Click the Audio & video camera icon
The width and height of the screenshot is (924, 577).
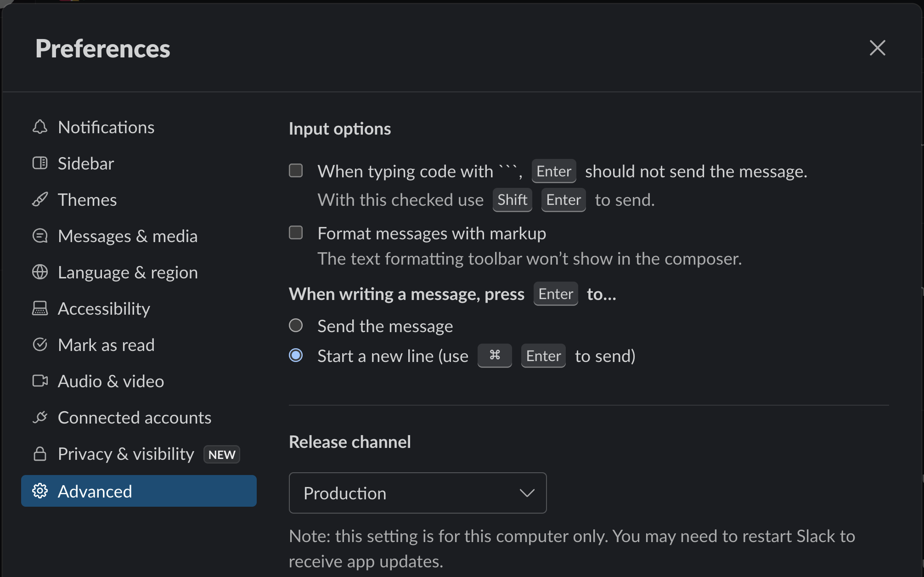click(40, 381)
